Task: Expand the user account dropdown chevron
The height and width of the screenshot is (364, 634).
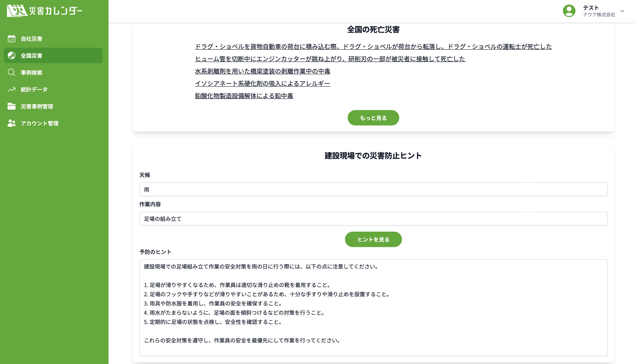Action: [x=622, y=11]
